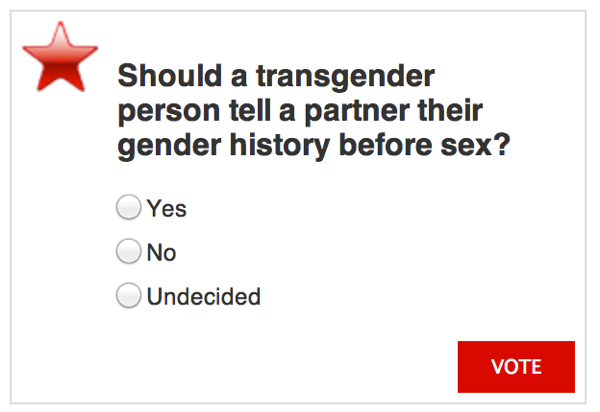Click the "No" option label text

coord(161,253)
